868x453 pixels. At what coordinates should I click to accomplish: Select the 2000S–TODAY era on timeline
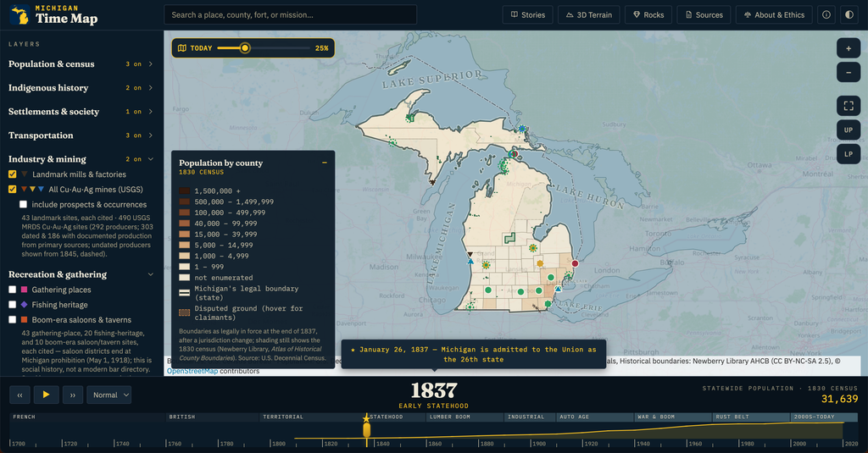[x=824, y=417]
